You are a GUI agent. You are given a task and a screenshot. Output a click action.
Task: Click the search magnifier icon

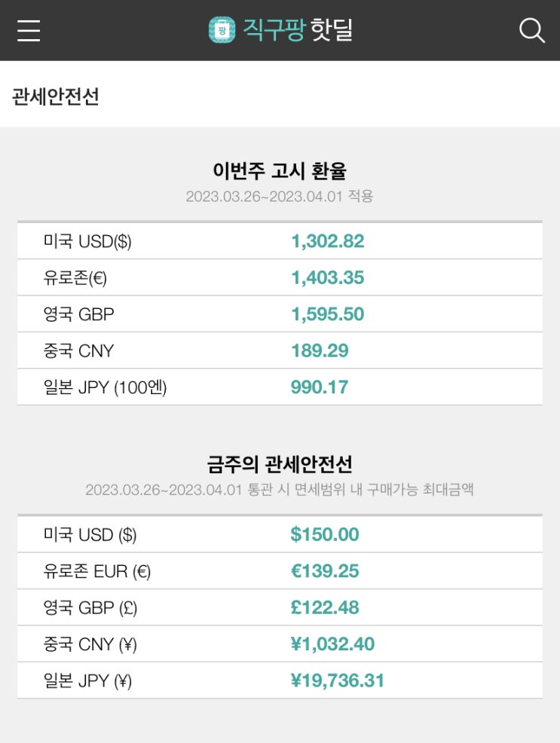point(531,30)
